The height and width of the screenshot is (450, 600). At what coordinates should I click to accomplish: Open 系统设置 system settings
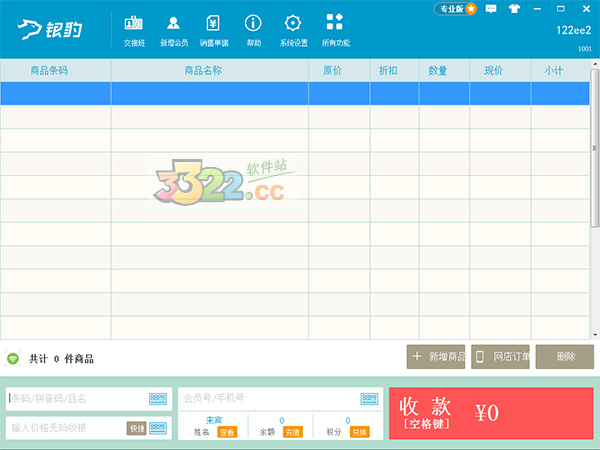[293, 31]
